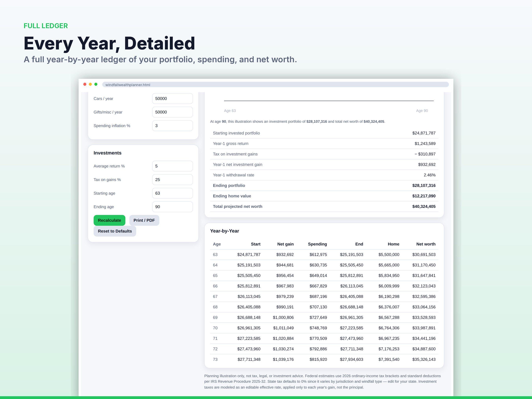Click the Spending column header
Screen dimensions: 532x399
click(x=317, y=244)
